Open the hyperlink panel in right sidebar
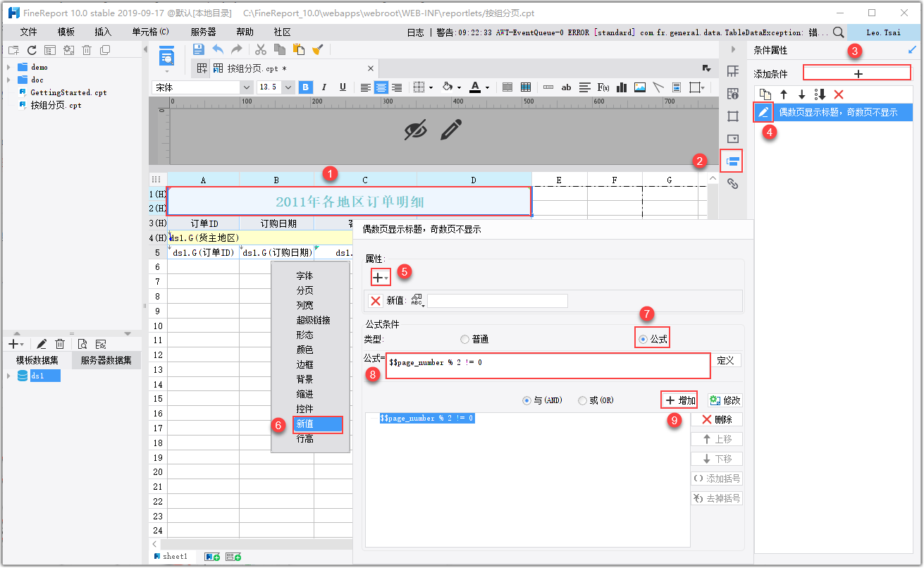924x568 pixels. 732,184
